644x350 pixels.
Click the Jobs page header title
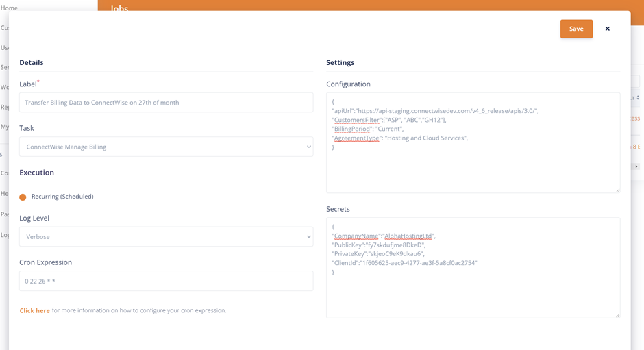[120, 8]
